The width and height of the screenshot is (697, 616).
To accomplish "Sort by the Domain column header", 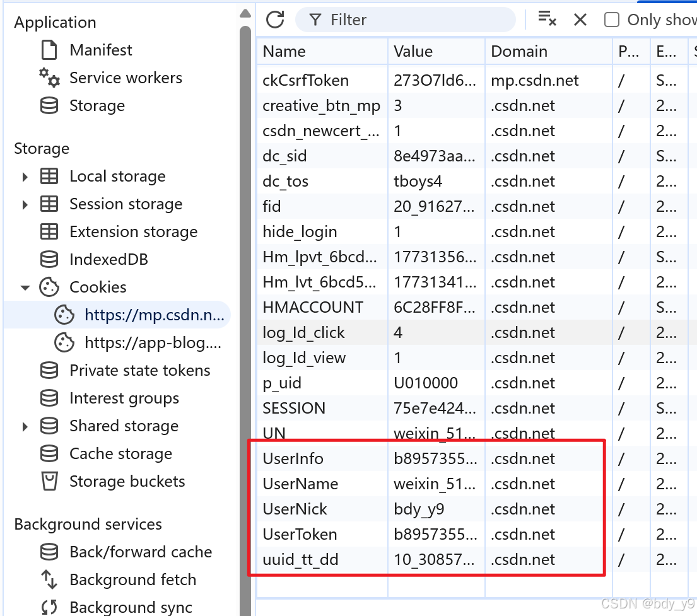I will (549, 52).
